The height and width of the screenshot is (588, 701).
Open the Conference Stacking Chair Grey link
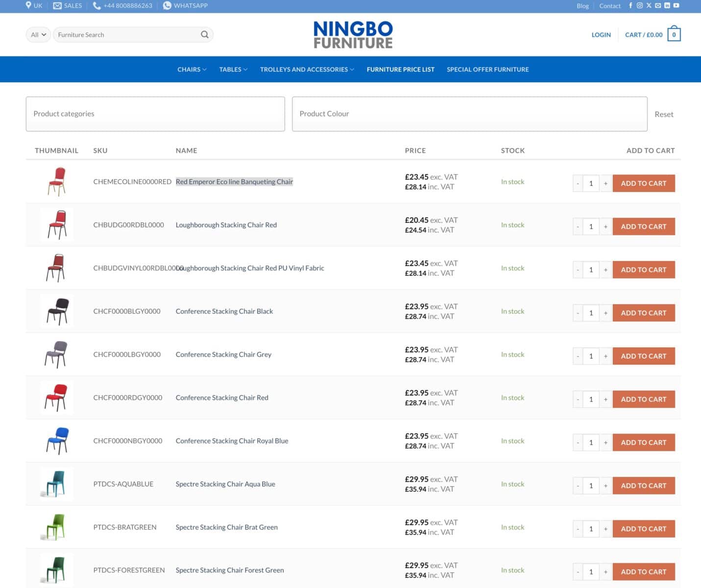click(223, 354)
